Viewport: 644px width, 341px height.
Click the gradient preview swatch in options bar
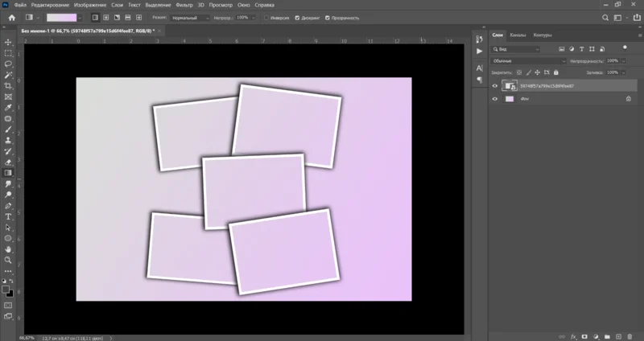pyautogui.click(x=60, y=17)
